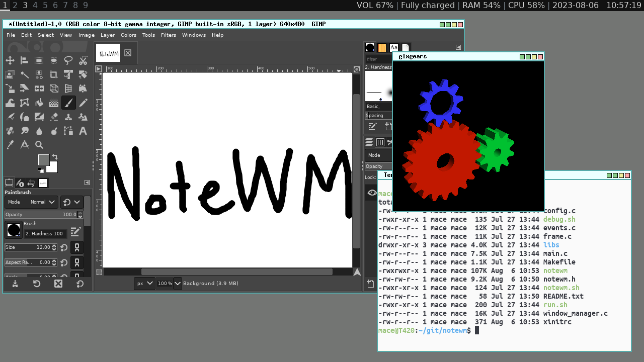The width and height of the screenshot is (644, 362).
Task: Swap foreground and background colors
Action: click(55, 157)
